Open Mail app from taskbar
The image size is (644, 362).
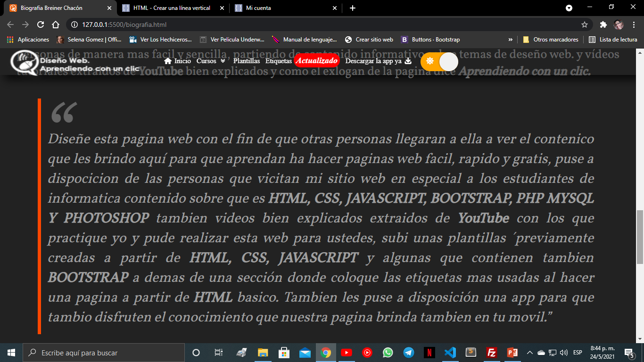coord(305,353)
